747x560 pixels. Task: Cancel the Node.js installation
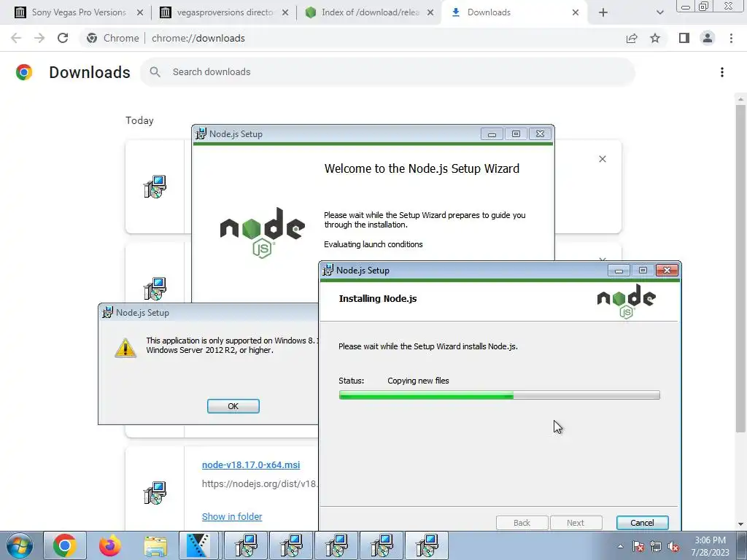coord(642,523)
